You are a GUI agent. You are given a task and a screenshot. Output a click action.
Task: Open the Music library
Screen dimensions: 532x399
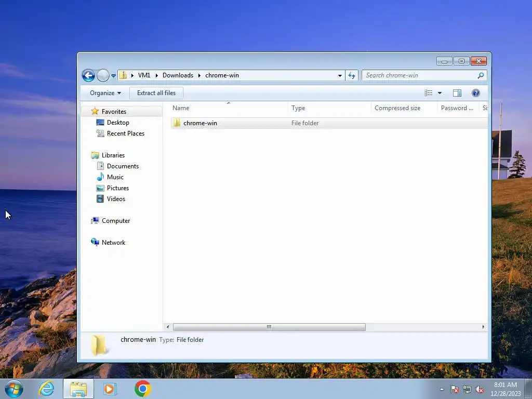[115, 177]
